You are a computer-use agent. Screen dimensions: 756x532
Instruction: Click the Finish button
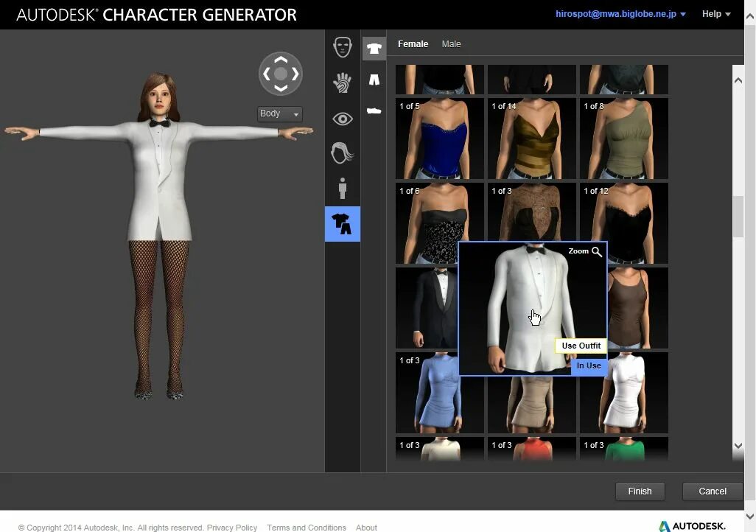click(x=640, y=491)
